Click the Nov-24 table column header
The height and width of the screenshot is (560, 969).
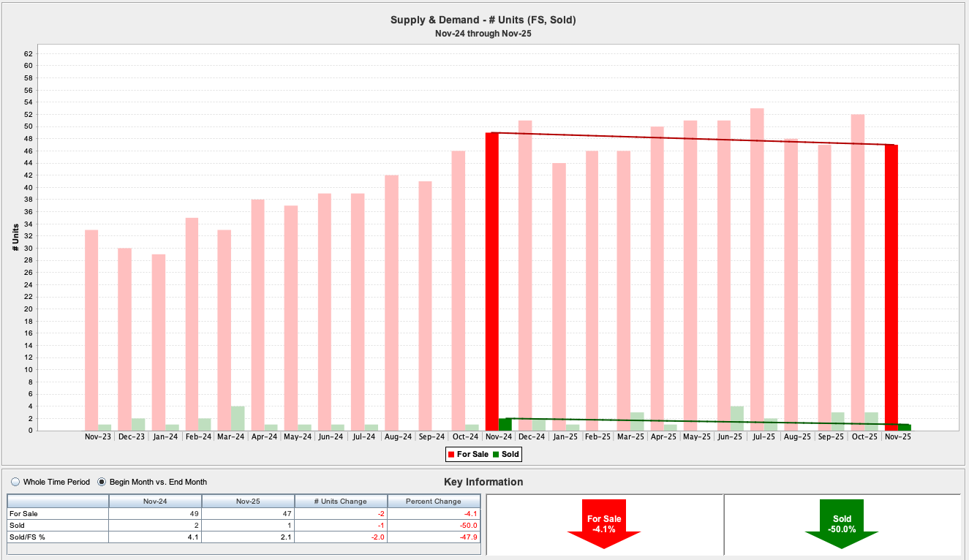click(155, 502)
